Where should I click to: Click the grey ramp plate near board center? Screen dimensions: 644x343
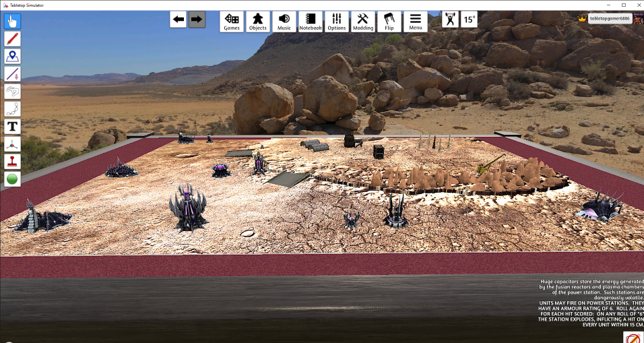coord(288,179)
